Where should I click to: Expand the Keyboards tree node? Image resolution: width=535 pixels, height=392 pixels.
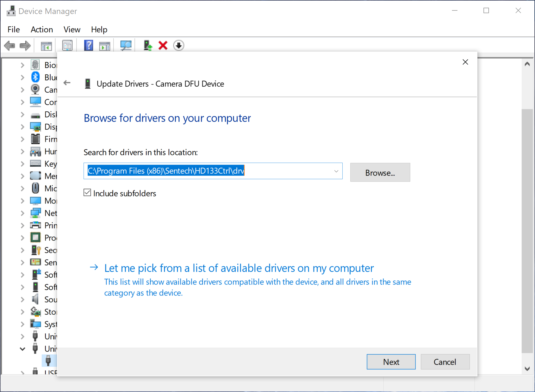[x=22, y=164]
